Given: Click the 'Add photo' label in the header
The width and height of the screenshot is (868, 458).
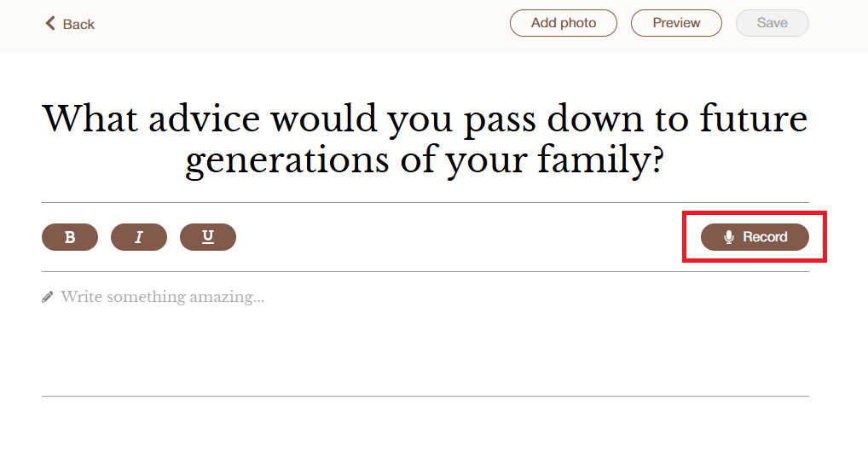Looking at the screenshot, I should click(564, 23).
